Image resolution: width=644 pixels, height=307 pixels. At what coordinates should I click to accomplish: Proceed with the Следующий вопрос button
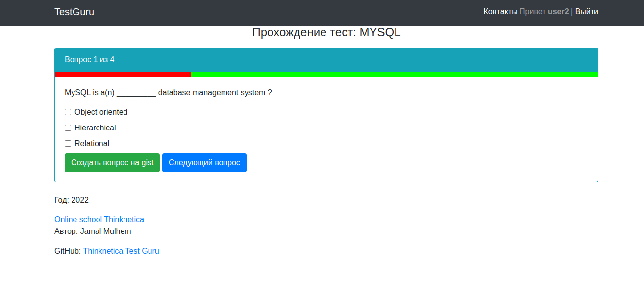point(204,163)
